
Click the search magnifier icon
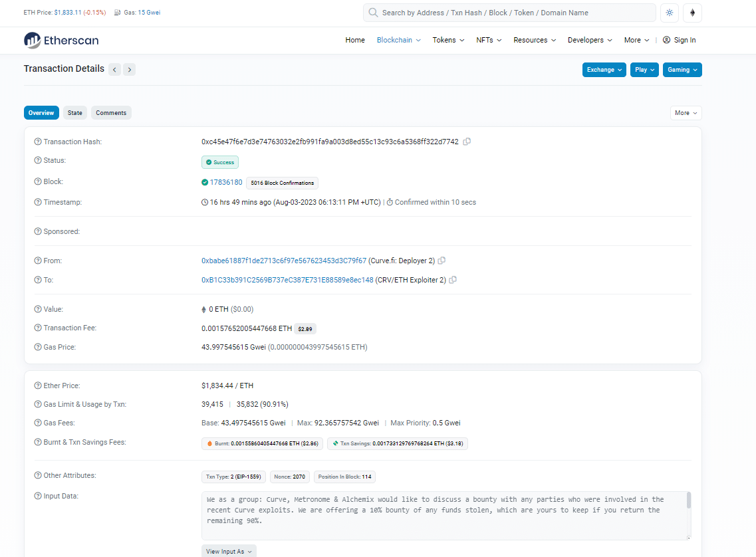tap(373, 13)
